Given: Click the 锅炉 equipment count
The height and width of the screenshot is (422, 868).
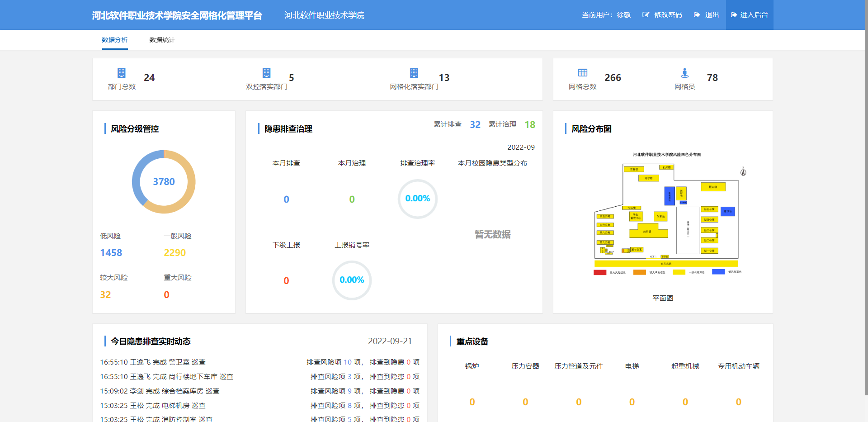Looking at the screenshot, I should click(472, 402).
